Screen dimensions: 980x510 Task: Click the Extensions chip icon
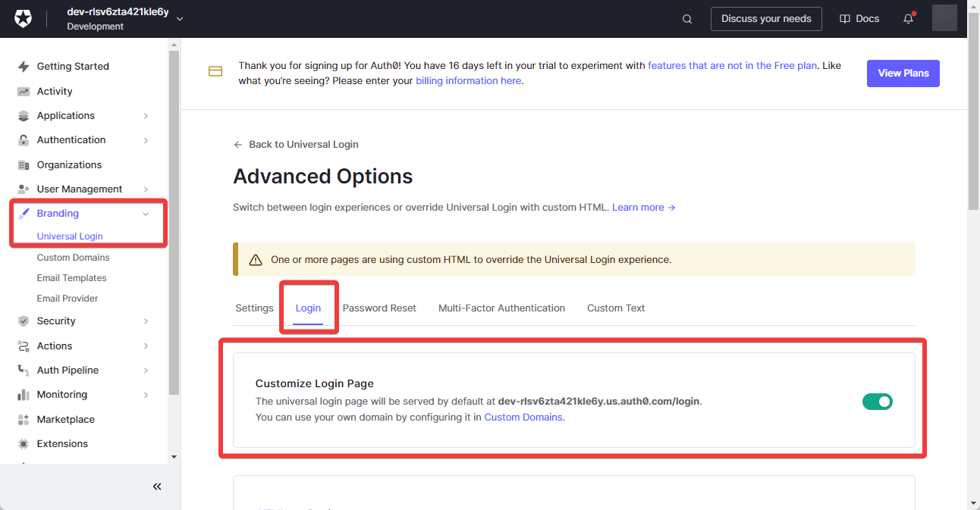click(x=24, y=444)
